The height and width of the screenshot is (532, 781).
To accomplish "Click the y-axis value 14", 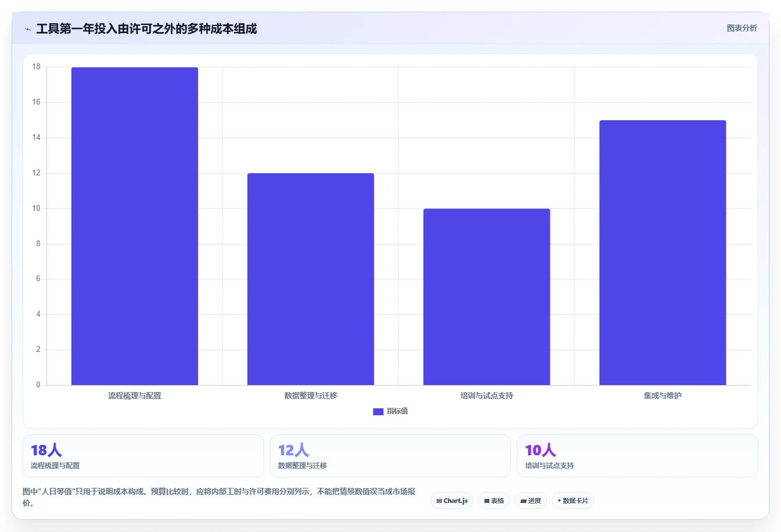I will 37,138.
